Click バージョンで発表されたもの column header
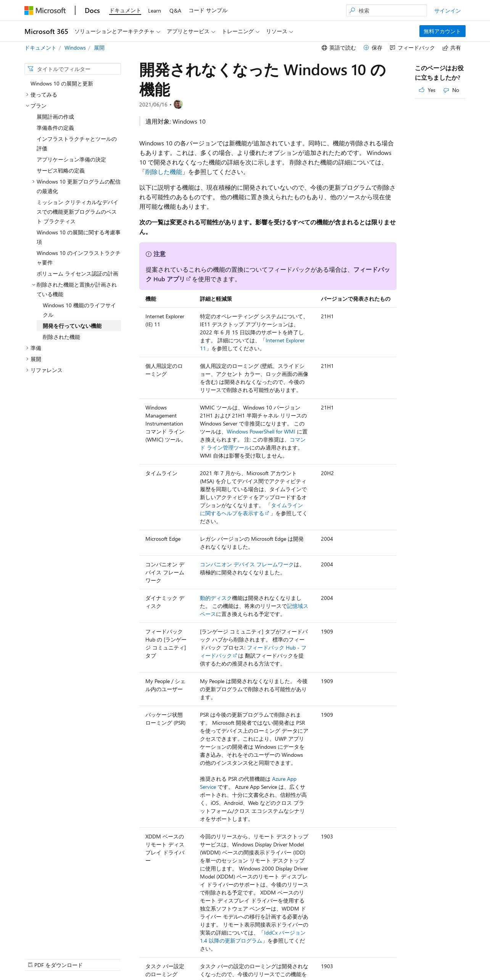The width and height of the screenshot is (490, 980). point(356,299)
